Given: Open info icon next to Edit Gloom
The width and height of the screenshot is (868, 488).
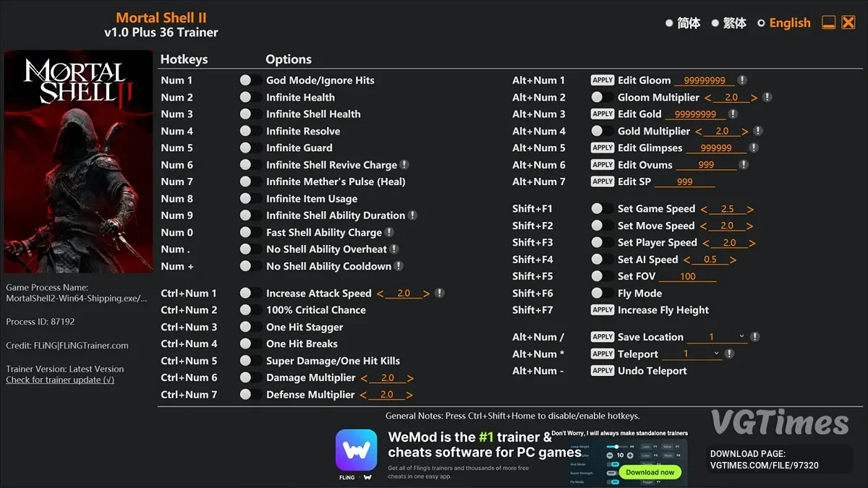Looking at the screenshot, I should (x=742, y=80).
